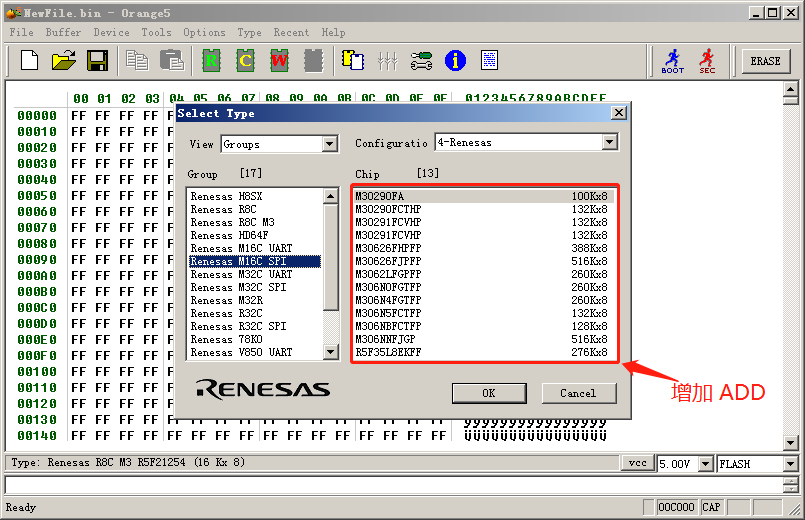Save file using the floppy disk icon
The width and height of the screenshot is (805, 520).
97,61
